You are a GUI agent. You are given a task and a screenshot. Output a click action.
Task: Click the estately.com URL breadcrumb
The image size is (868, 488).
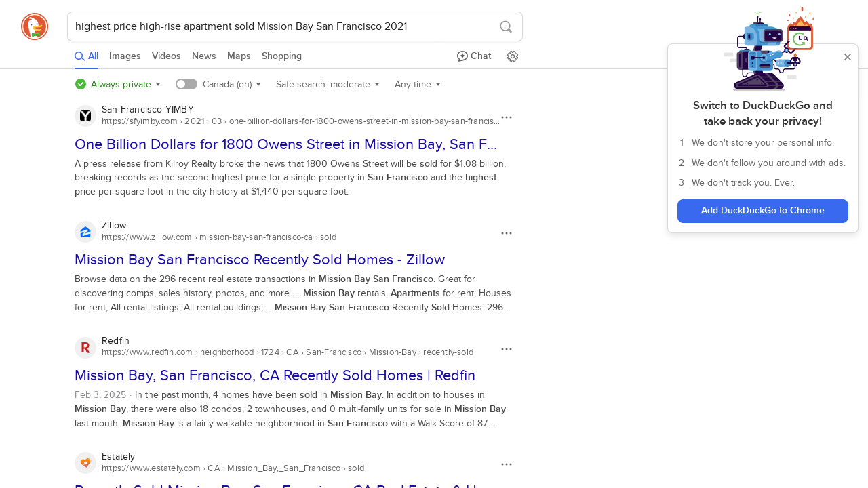(x=233, y=468)
